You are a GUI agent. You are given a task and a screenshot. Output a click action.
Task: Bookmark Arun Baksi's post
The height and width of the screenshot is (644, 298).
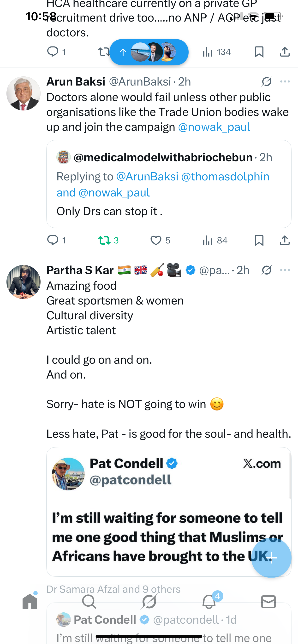[x=259, y=241]
